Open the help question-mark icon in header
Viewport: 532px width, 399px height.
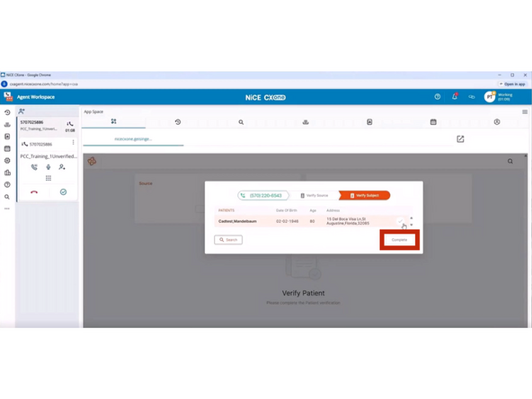tap(438, 97)
